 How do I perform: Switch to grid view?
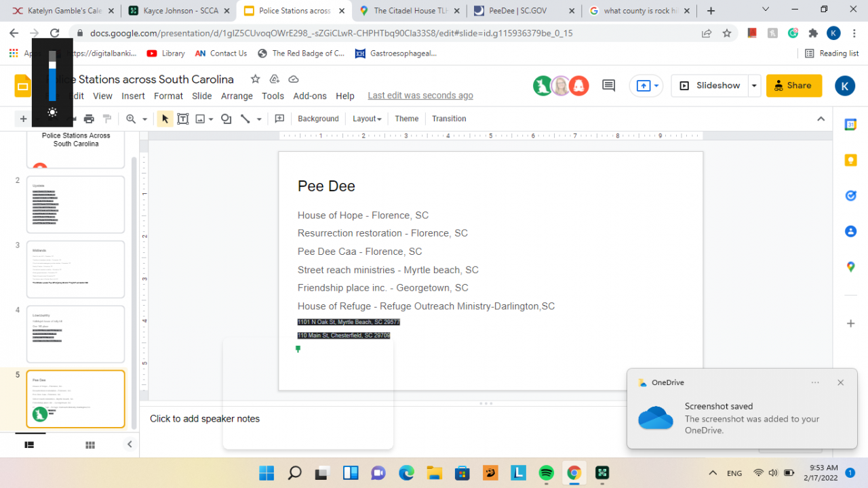click(x=90, y=445)
